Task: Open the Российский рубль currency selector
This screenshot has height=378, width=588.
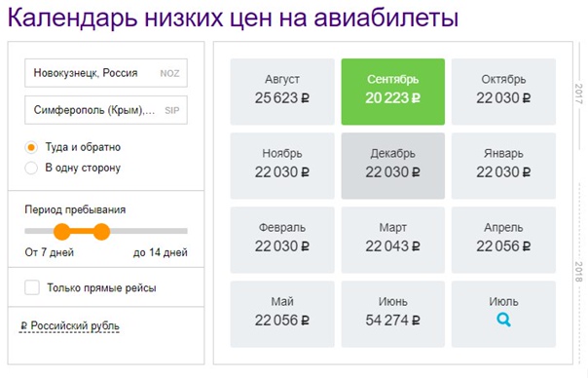Action: click(70, 325)
